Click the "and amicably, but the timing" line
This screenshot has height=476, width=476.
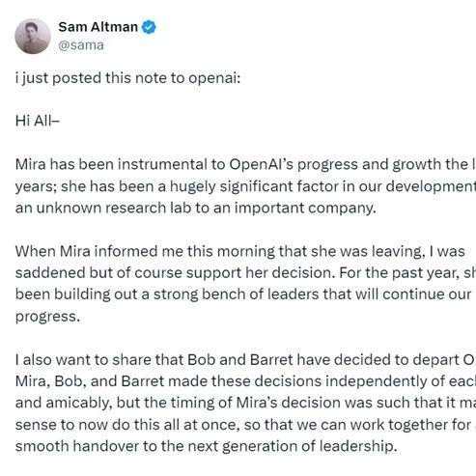pyautogui.click(x=245, y=403)
